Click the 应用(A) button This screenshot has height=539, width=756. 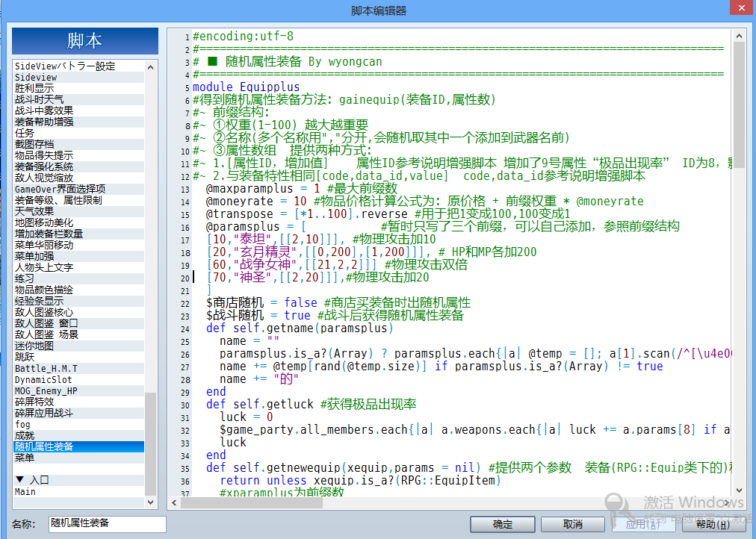coord(643,524)
